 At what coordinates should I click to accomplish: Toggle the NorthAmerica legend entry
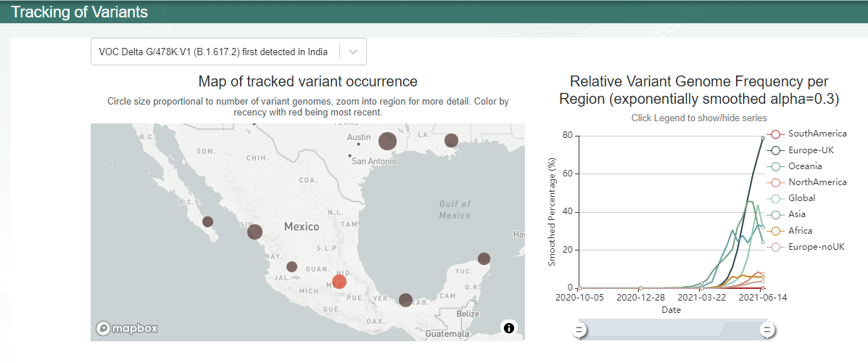[806, 182]
